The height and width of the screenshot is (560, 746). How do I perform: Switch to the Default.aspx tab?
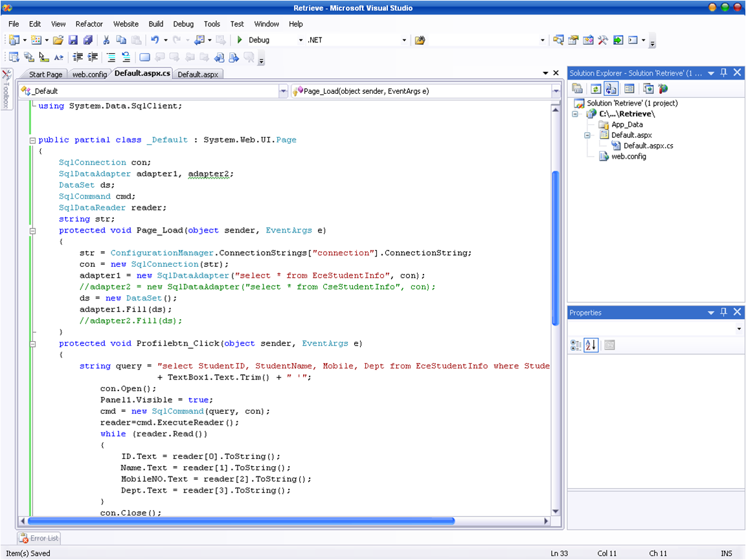coord(198,74)
